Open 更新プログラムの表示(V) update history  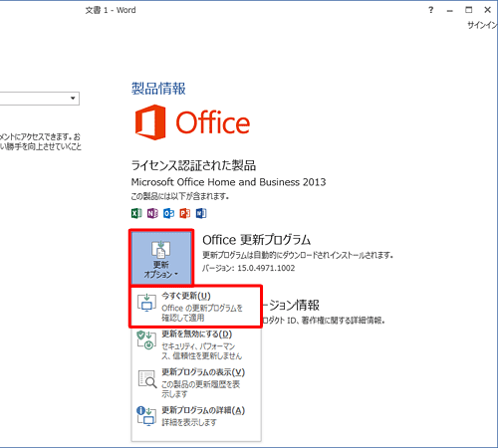coord(196,383)
